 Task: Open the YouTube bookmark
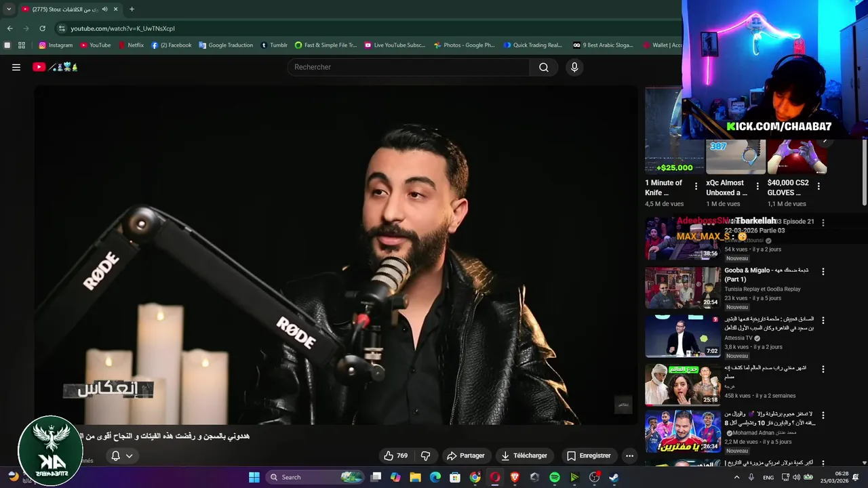point(95,45)
